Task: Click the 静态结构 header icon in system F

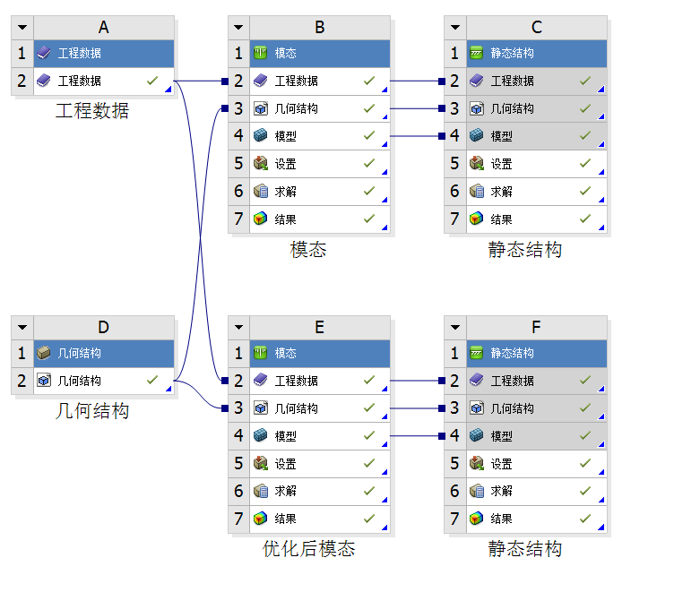Action: coord(477,353)
